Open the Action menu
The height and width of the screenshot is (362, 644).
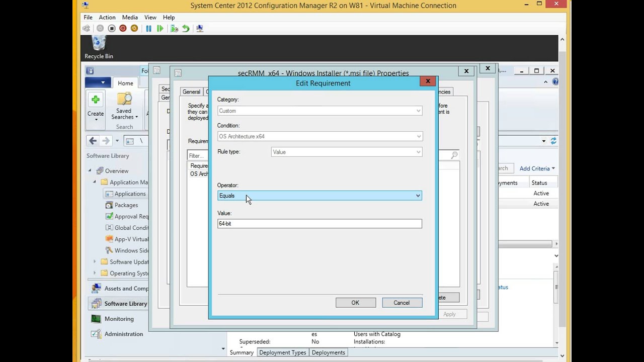tap(107, 17)
